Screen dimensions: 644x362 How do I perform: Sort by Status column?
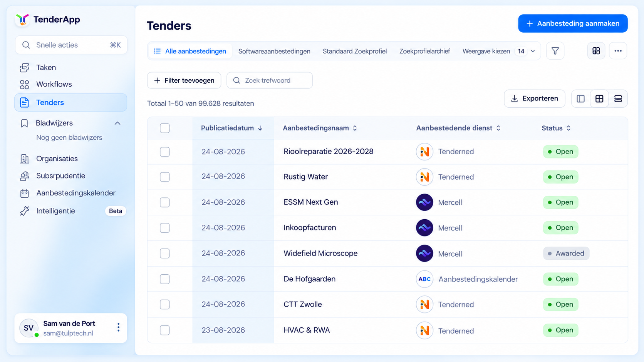556,128
